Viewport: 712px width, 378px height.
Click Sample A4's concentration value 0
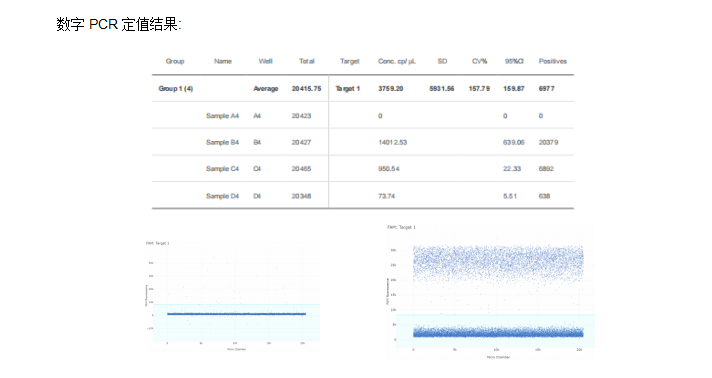(380, 116)
